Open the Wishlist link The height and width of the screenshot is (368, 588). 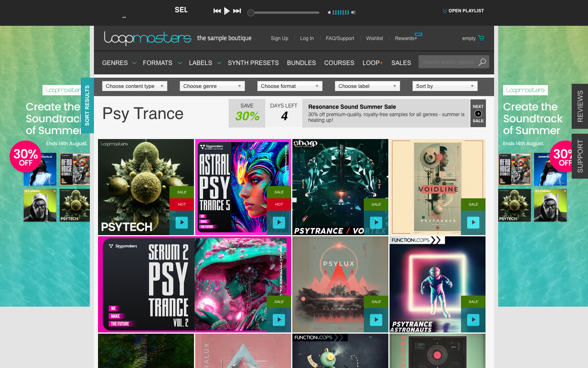coord(374,38)
